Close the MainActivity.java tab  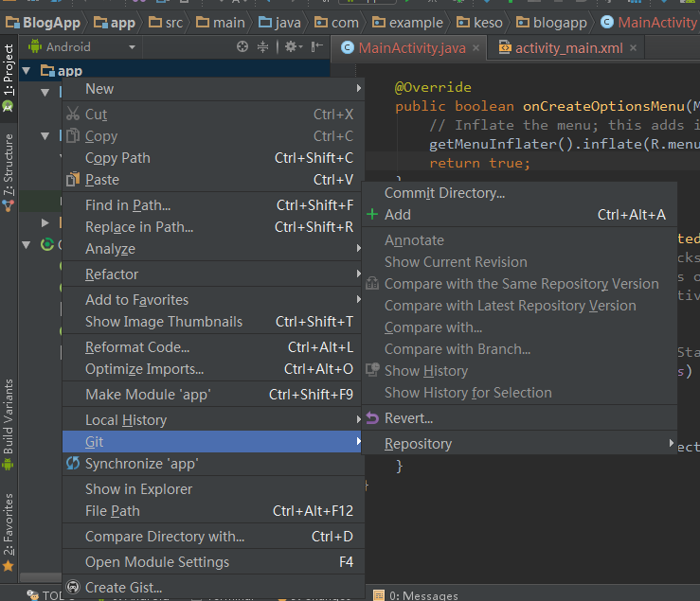(475, 47)
